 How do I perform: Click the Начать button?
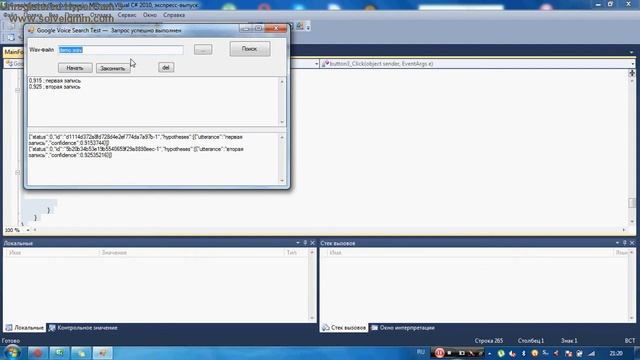[x=75, y=68]
